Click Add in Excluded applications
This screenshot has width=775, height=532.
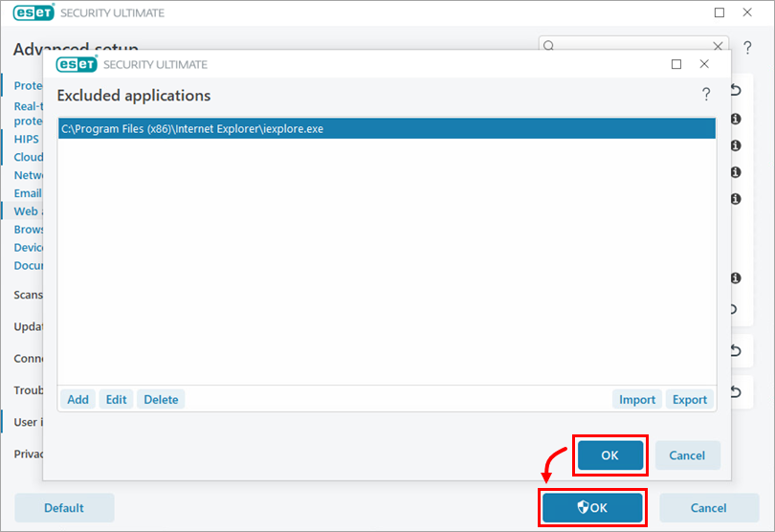pos(78,400)
